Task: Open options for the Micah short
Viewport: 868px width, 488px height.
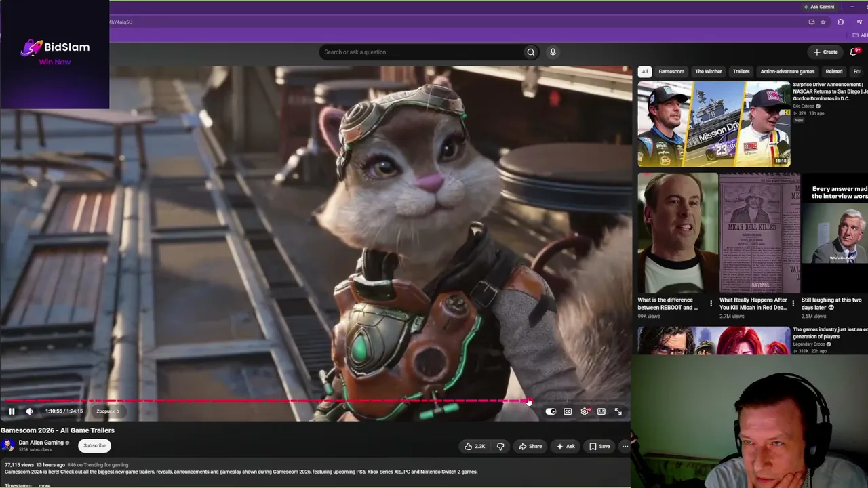Action: [x=793, y=304]
